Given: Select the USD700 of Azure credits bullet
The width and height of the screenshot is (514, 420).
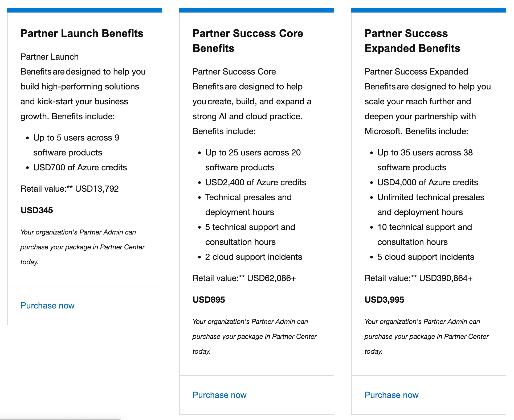Looking at the screenshot, I should coord(80,167).
